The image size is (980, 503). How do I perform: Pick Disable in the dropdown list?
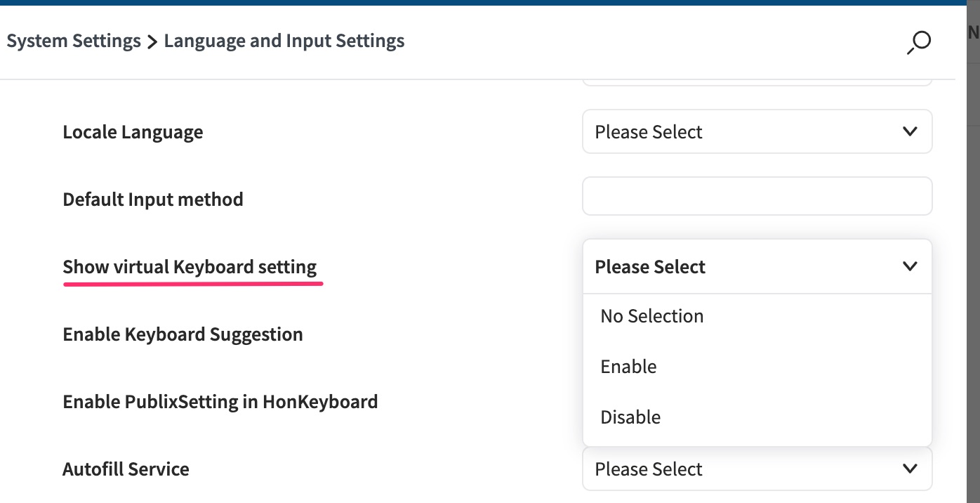(630, 417)
